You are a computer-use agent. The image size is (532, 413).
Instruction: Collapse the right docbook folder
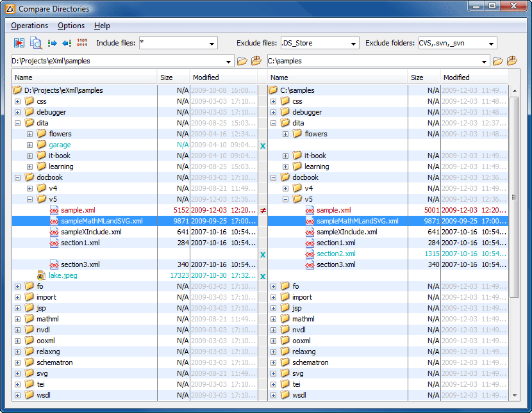(x=274, y=177)
